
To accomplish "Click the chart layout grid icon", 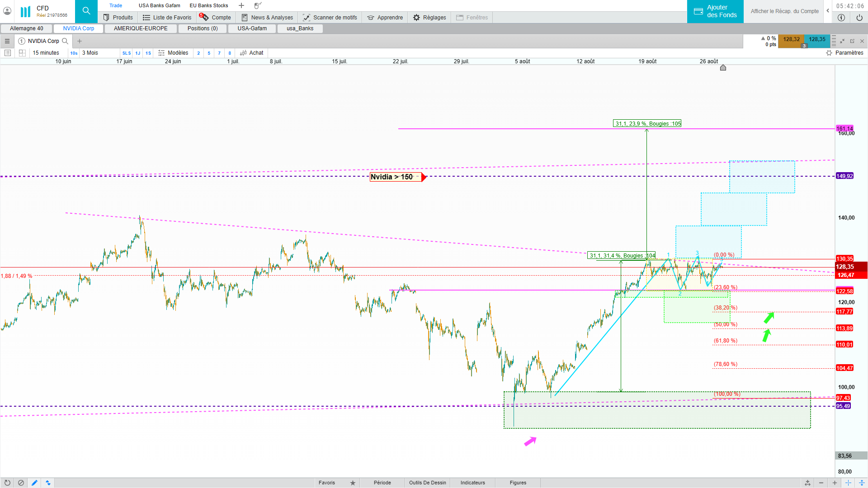I will (x=22, y=53).
